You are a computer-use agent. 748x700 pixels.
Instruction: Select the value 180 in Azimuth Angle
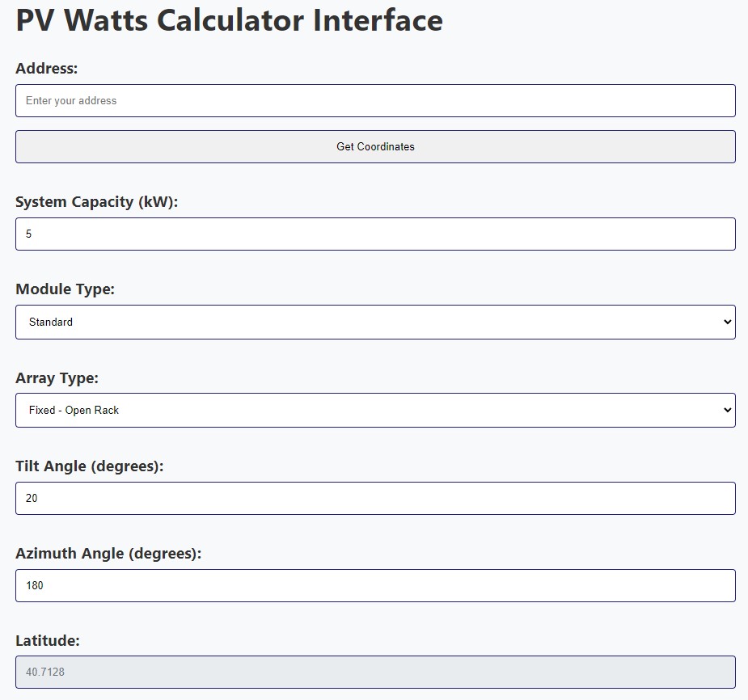tap(33, 585)
